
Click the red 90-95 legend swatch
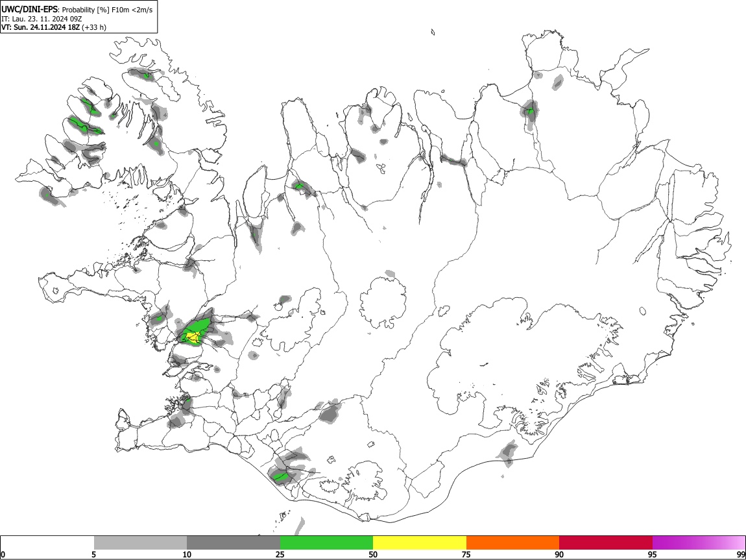606,543
